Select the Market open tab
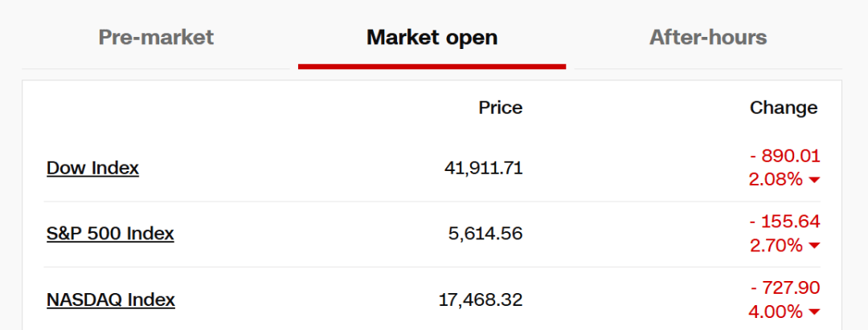Image resolution: width=868 pixels, height=330 pixels. tap(432, 37)
